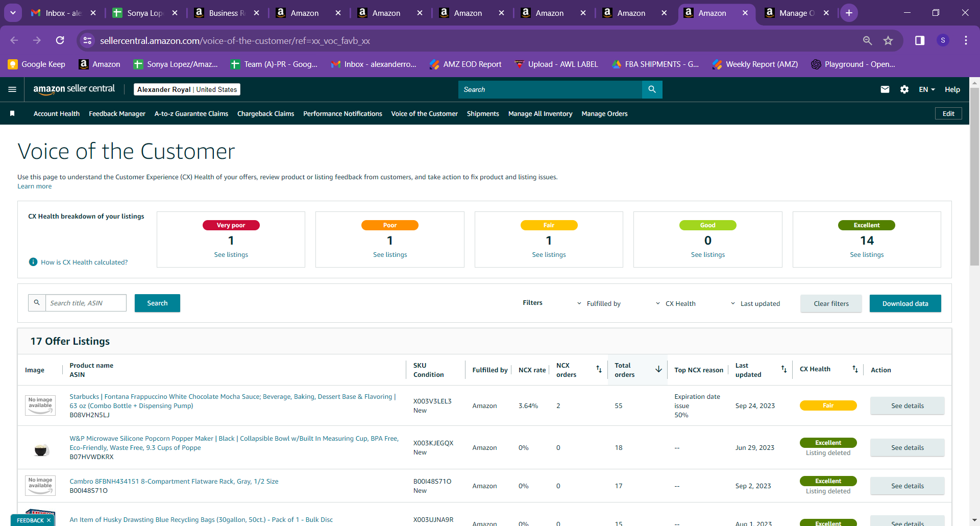Click the magnifier button in Seller Central search
This screenshot has height=526, width=980.
tap(652, 89)
